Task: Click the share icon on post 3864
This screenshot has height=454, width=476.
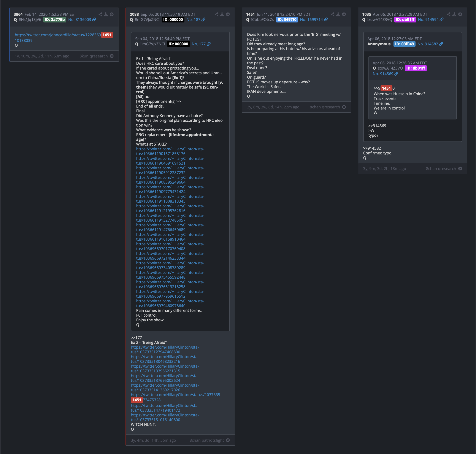Action: tap(100, 14)
